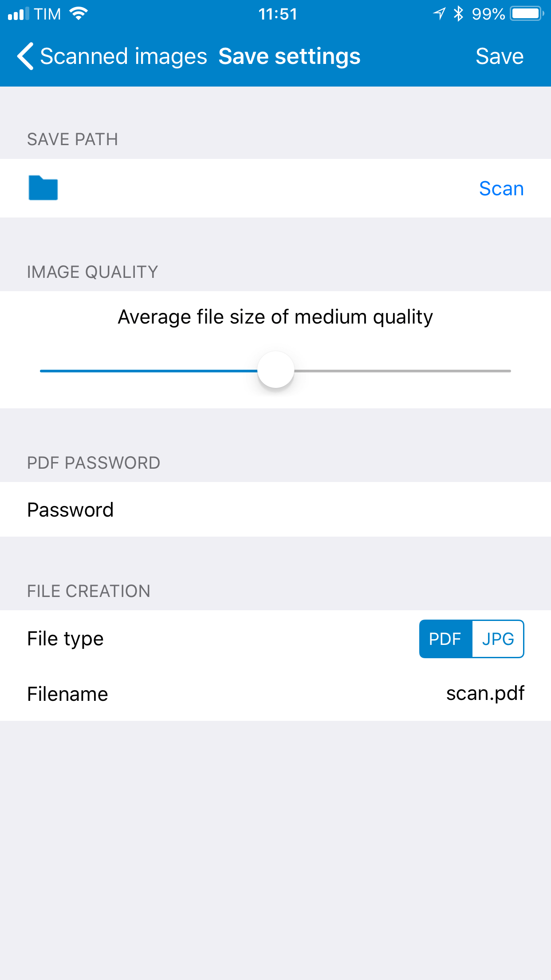This screenshot has height=980, width=551.
Task: Click the image quality slider handle
Action: pos(276,370)
